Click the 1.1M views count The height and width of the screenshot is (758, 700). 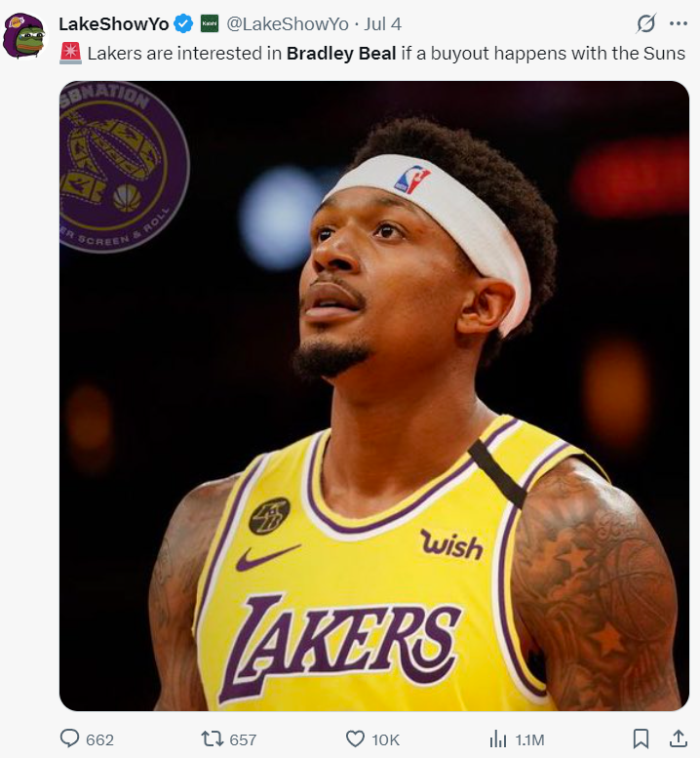(x=529, y=739)
